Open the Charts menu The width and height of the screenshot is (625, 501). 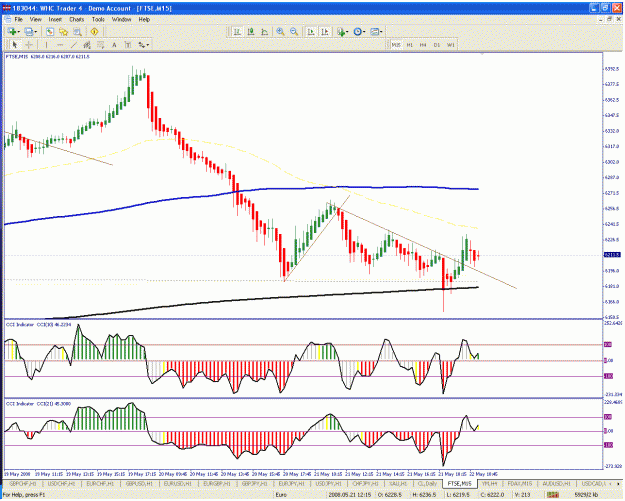77,19
